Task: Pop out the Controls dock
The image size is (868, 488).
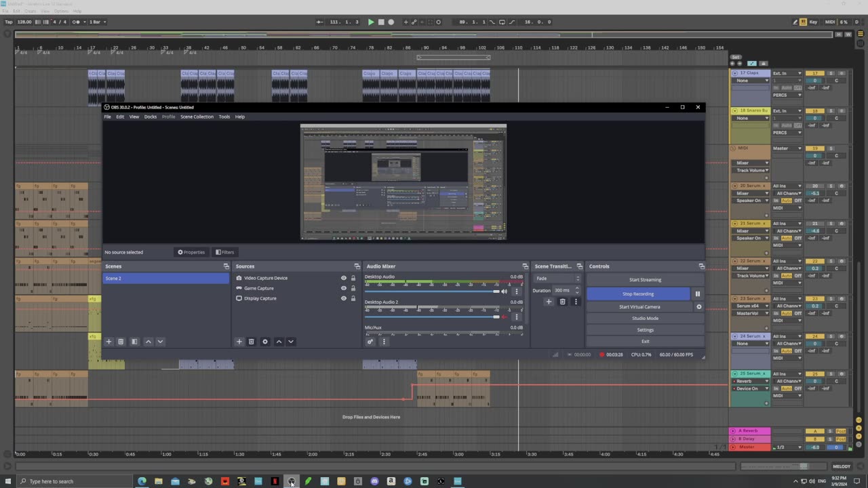Action: [701, 266]
